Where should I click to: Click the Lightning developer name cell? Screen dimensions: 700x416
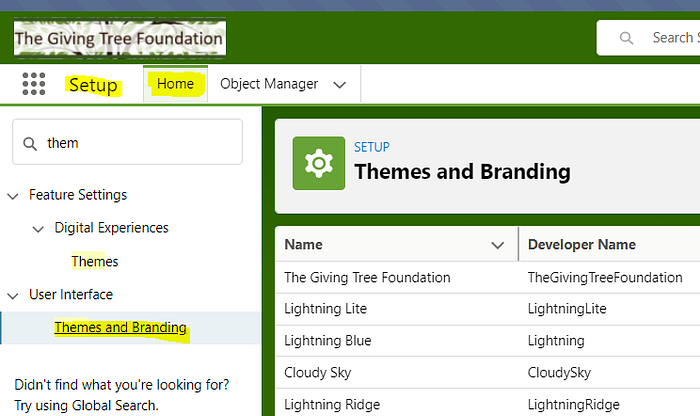556,341
